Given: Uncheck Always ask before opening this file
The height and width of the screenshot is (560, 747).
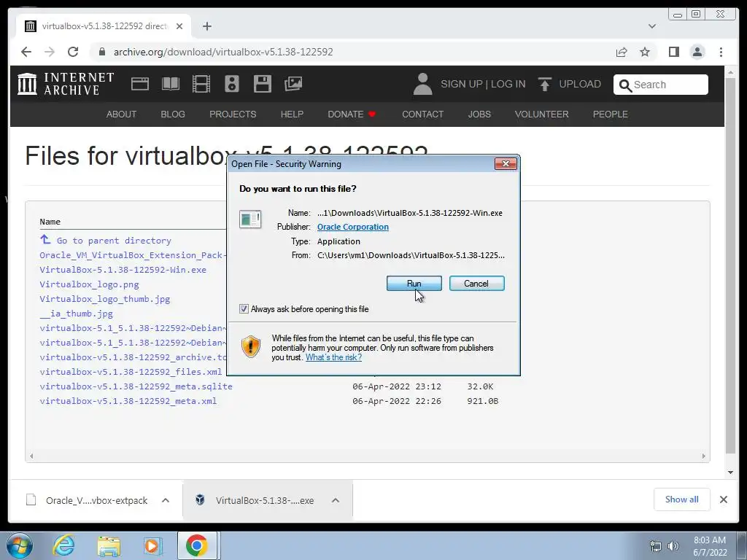Looking at the screenshot, I should pos(244,309).
